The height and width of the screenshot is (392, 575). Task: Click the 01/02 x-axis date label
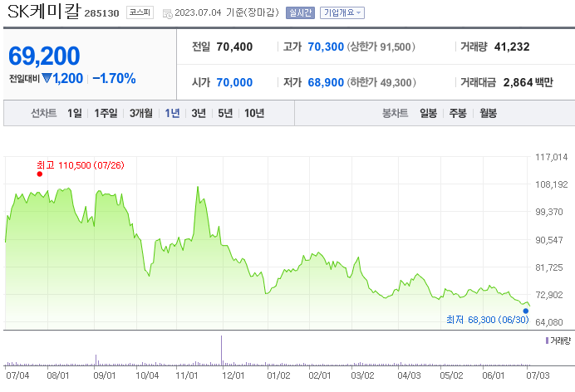click(278, 375)
